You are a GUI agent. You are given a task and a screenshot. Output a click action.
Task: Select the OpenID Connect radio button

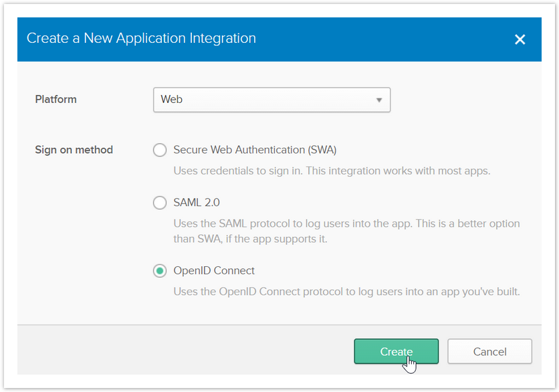click(160, 271)
